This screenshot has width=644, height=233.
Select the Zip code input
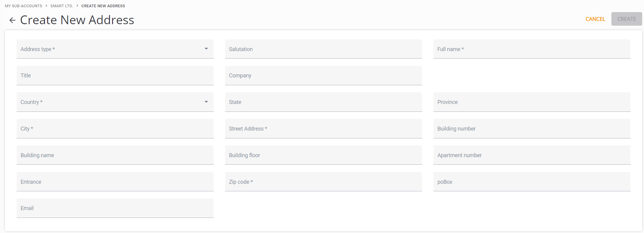pyautogui.click(x=323, y=182)
